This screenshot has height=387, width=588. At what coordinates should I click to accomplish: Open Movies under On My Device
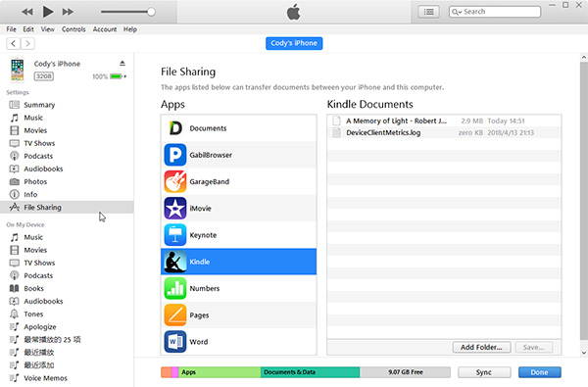click(35, 250)
